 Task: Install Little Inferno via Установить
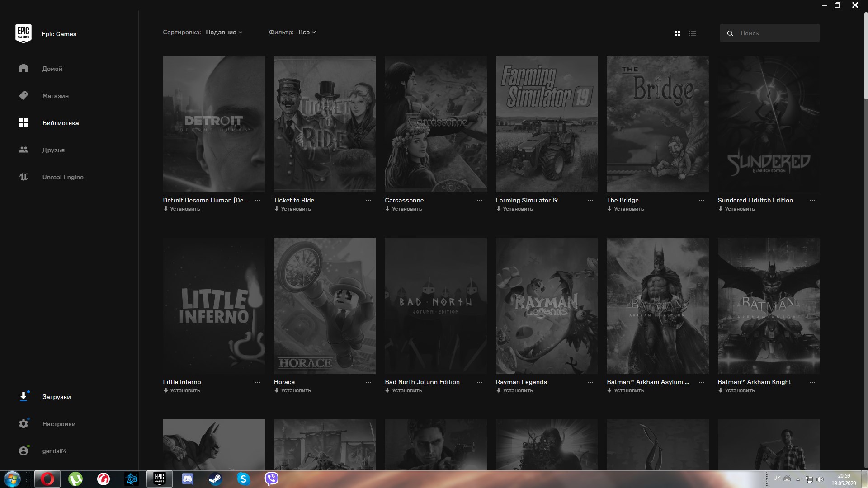[x=182, y=391]
